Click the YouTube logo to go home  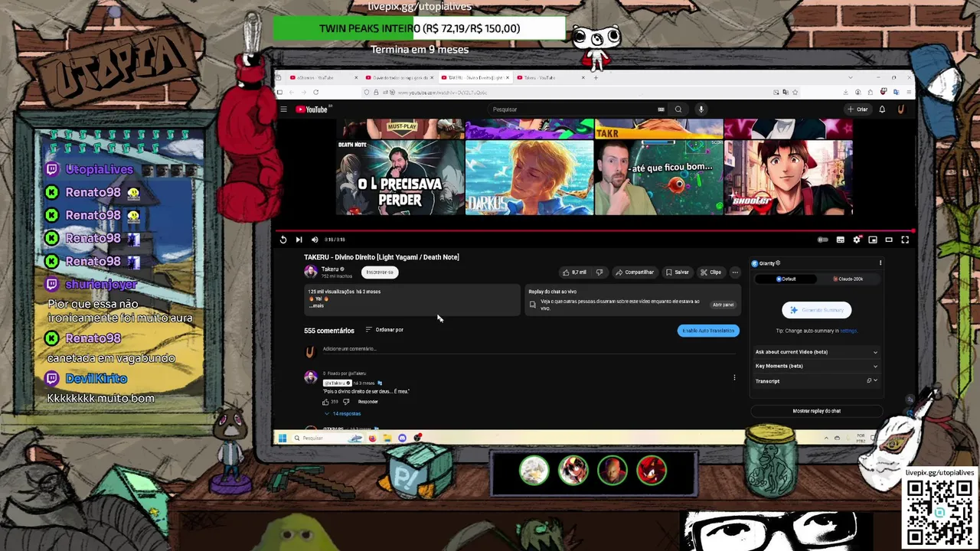coord(312,109)
